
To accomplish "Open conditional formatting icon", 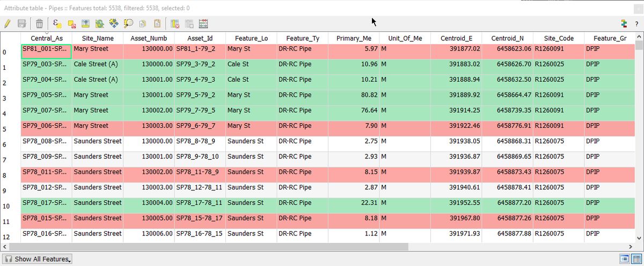I will pos(624,24).
